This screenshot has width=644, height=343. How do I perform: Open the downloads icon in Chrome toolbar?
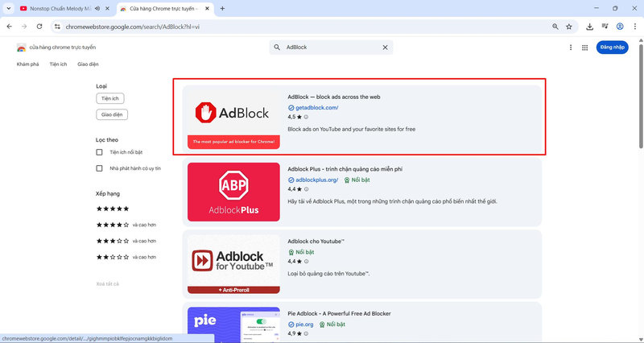[x=590, y=27]
